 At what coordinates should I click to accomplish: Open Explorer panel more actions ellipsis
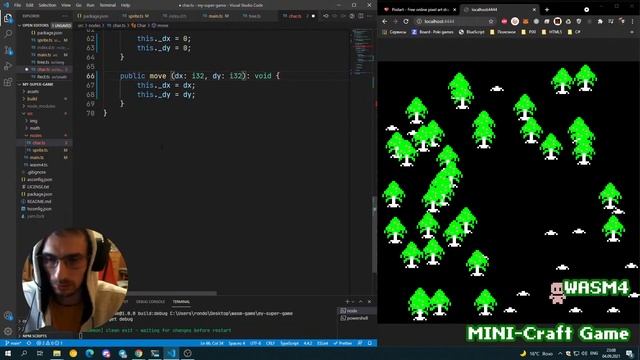[65, 16]
